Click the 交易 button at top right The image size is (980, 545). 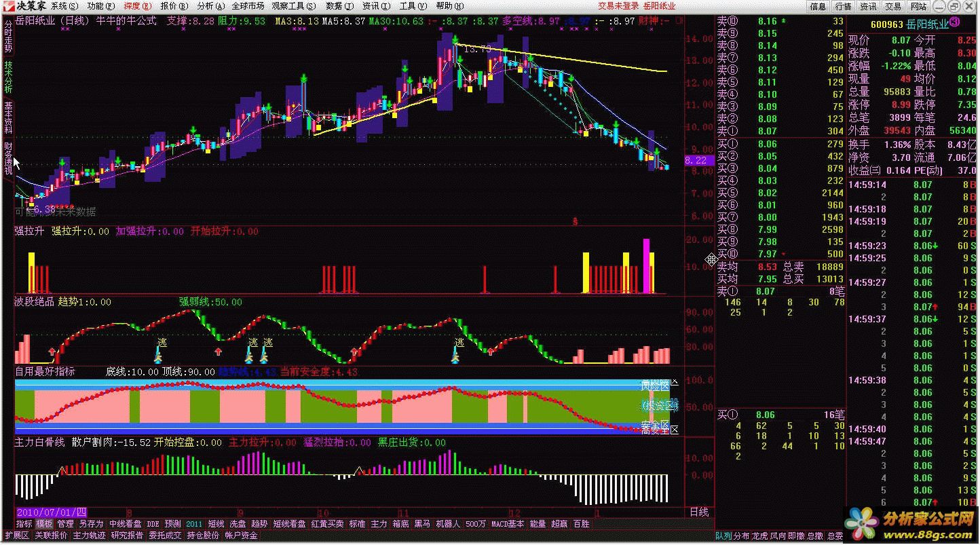pyautogui.click(x=893, y=6)
